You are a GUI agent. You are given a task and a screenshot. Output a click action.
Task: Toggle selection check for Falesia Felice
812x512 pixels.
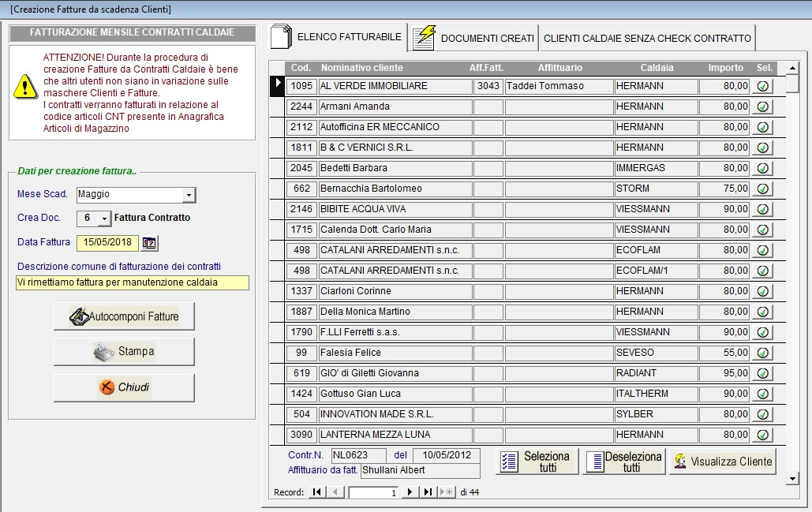[x=763, y=353]
